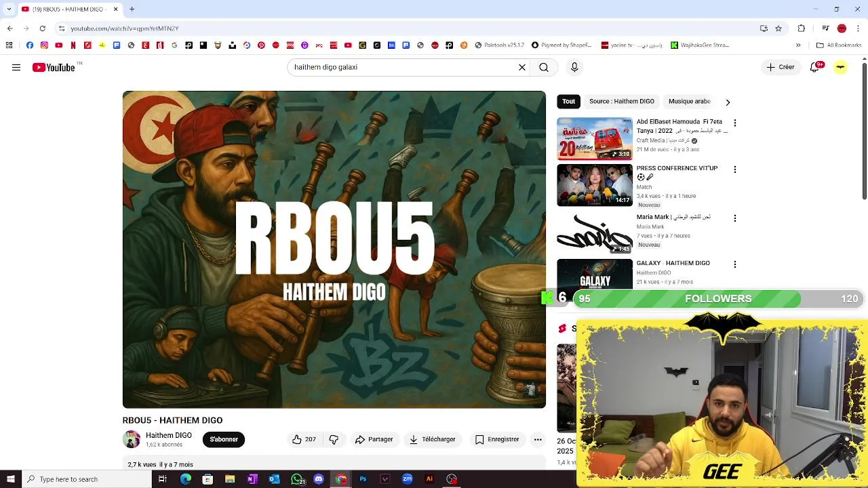Open PRESS CONFERENCE VIT'UP thumbnail
The height and width of the screenshot is (488, 868).
pos(595,185)
